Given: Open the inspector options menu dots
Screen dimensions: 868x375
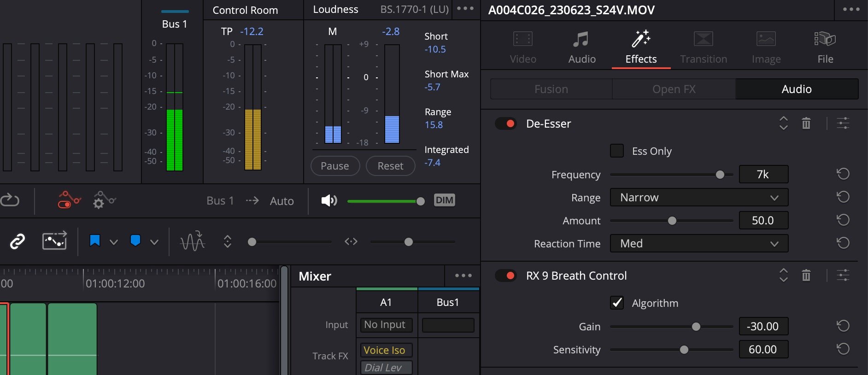Looking at the screenshot, I should point(851,9).
